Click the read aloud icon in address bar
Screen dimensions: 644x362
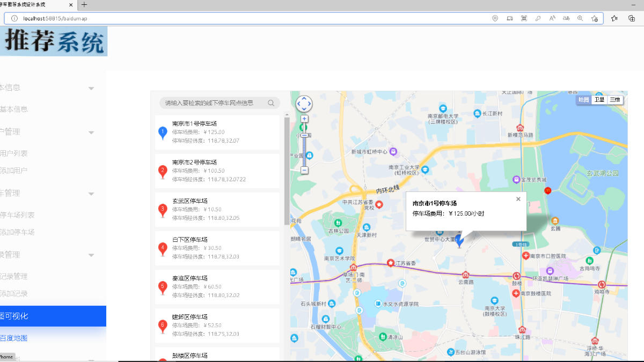pyautogui.click(x=552, y=18)
